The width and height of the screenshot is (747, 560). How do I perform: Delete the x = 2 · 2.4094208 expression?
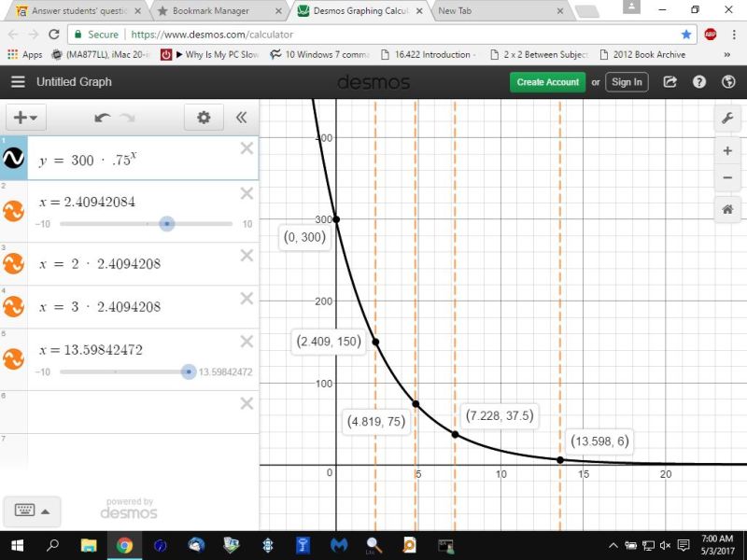[x=247, y=256]
